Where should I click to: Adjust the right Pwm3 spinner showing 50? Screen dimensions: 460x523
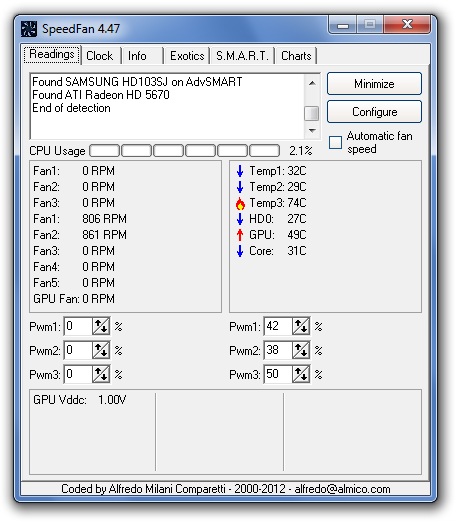point(301,374)
